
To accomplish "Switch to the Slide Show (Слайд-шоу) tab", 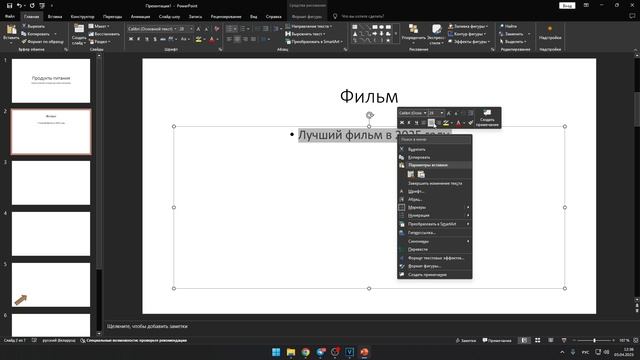I will (169, 17).
